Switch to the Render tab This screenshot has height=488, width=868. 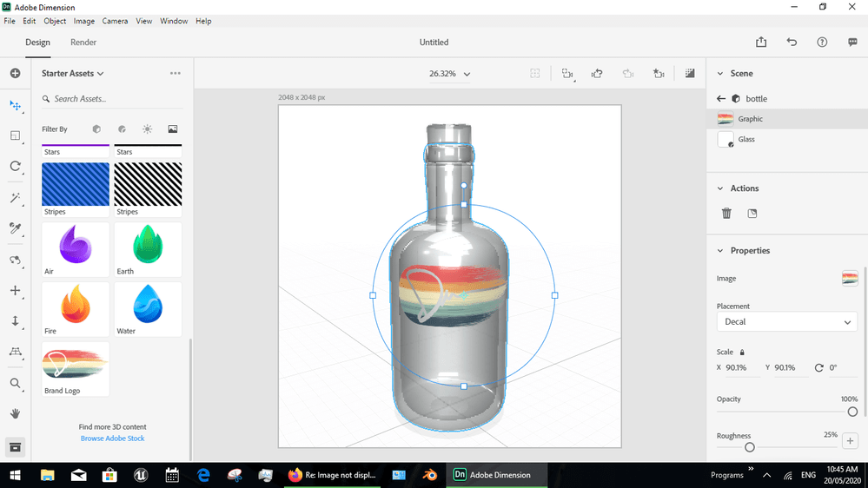83,43
